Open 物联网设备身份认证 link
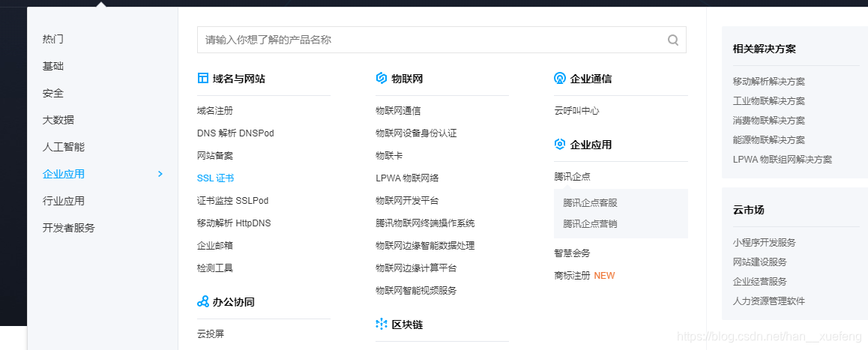Screen dimensions: 868x350 [416, 133]
